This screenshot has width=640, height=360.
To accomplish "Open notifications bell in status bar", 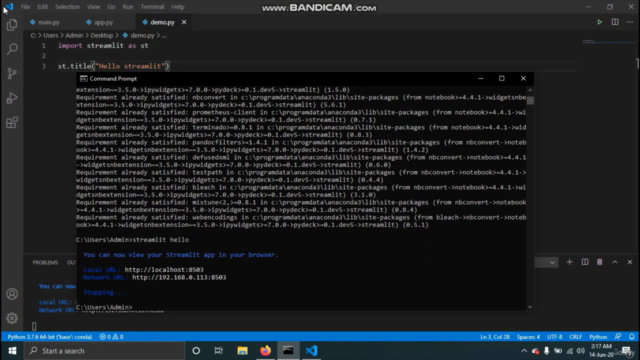I will 632,337.
